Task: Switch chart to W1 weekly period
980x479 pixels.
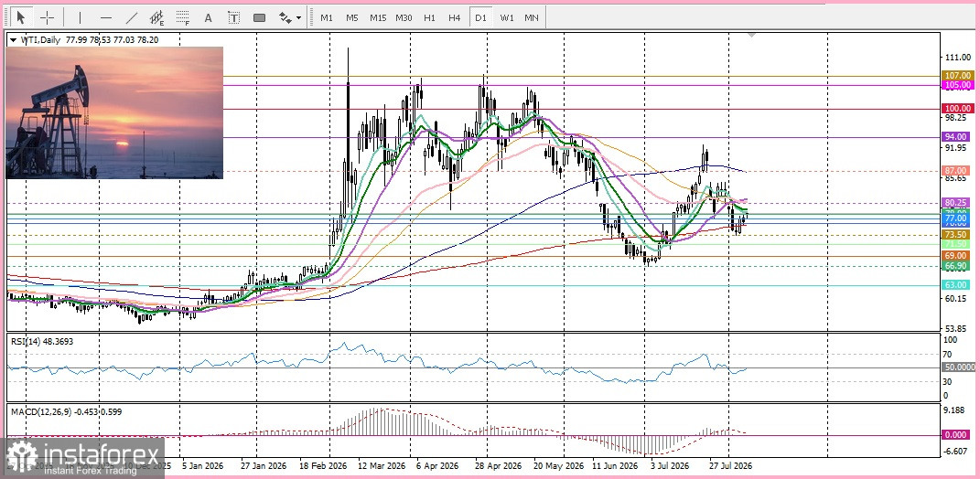Action: click(506, 17)
